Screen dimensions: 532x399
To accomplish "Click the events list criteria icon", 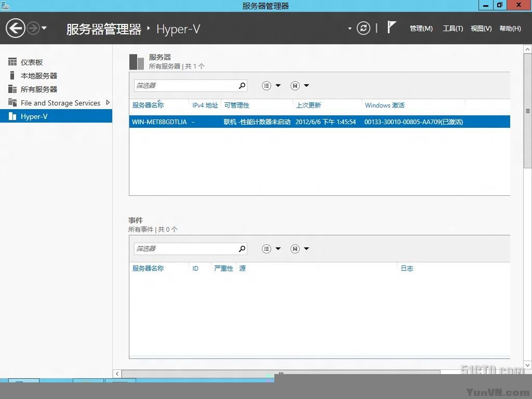I will [x=267, y=249].
